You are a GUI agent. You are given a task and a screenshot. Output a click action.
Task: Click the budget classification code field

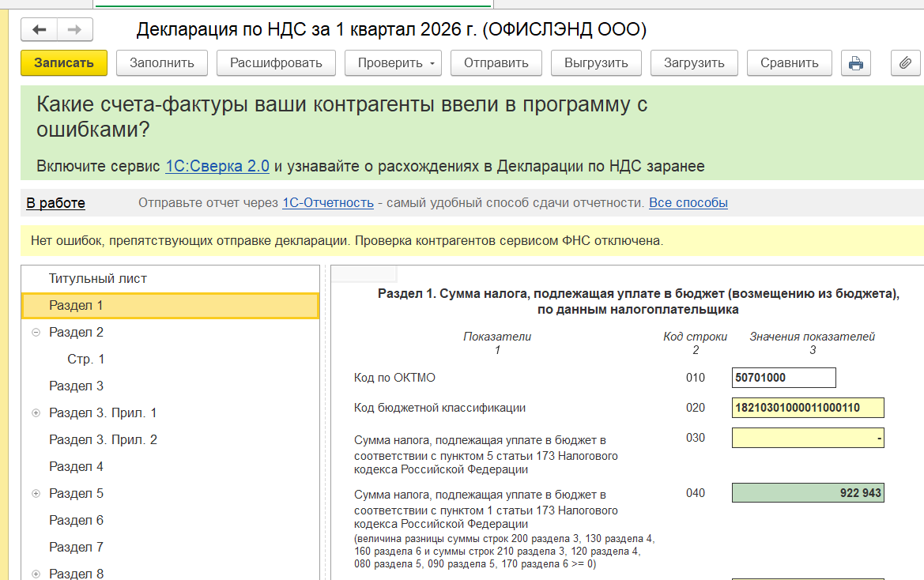click(x=808, y=408)
